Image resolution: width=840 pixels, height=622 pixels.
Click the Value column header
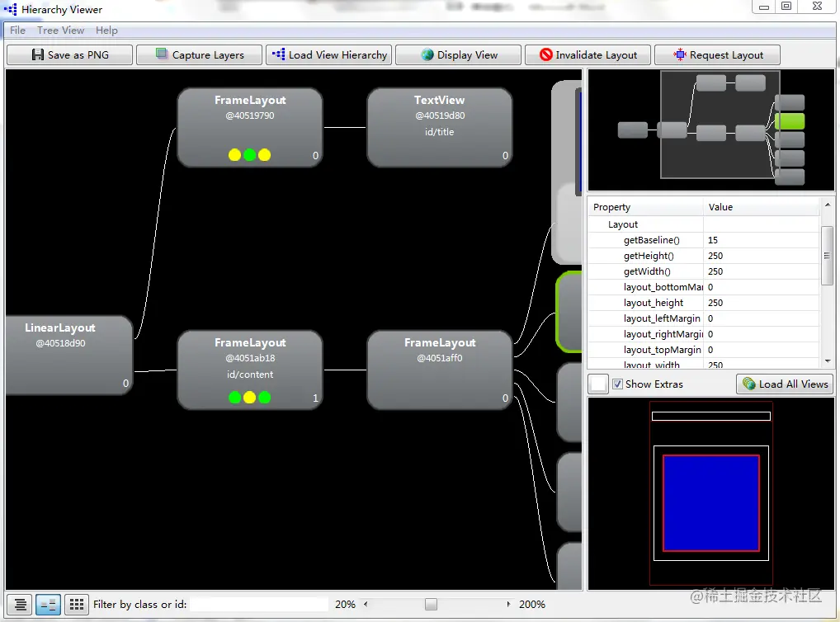click(762, 207)
